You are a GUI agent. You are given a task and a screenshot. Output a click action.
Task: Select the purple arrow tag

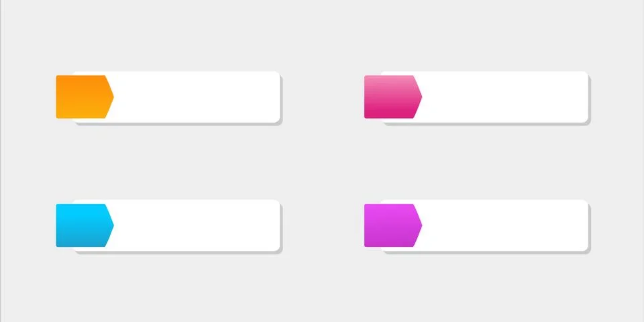click(390, 225)
